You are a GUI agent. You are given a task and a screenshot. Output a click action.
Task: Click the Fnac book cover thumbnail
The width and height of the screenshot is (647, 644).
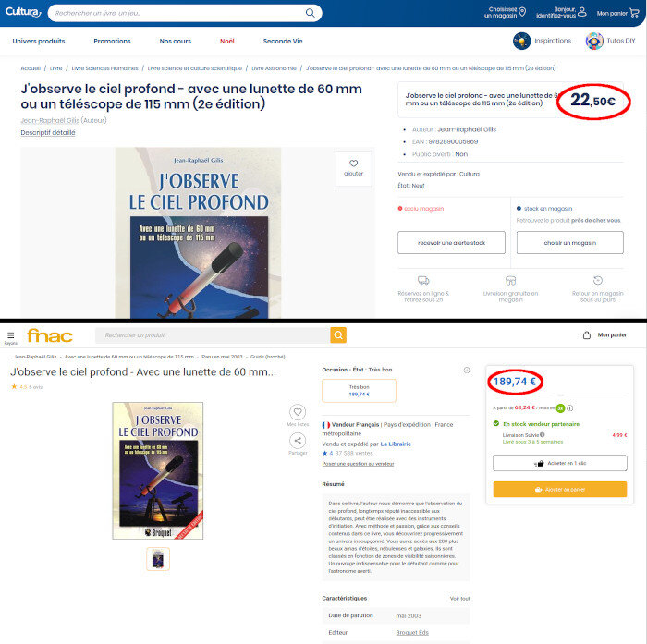click(x=158, y=559)
